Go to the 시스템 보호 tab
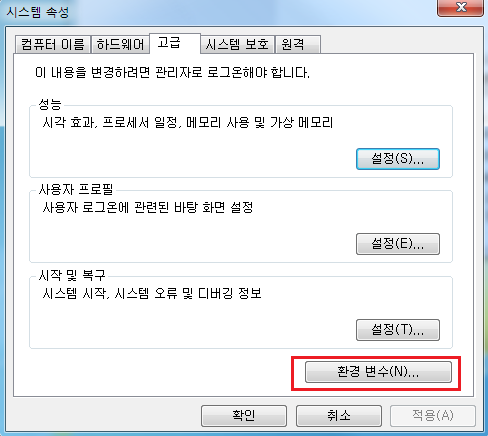The width and height of the screenshot is (488, 436). point(237,44)
